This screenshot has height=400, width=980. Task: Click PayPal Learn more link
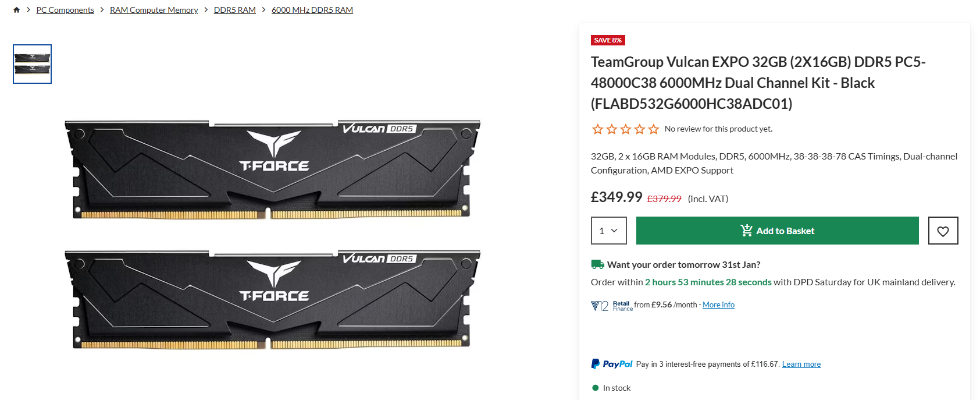[801, 364]
